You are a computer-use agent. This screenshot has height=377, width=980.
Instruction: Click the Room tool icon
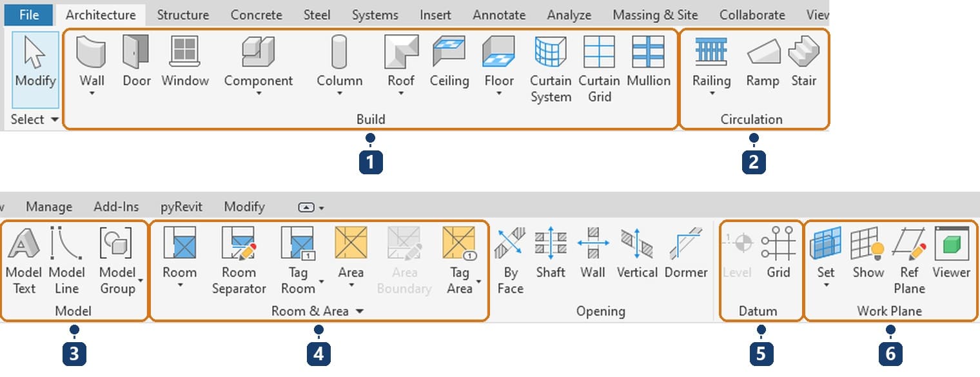pos(179,243)
